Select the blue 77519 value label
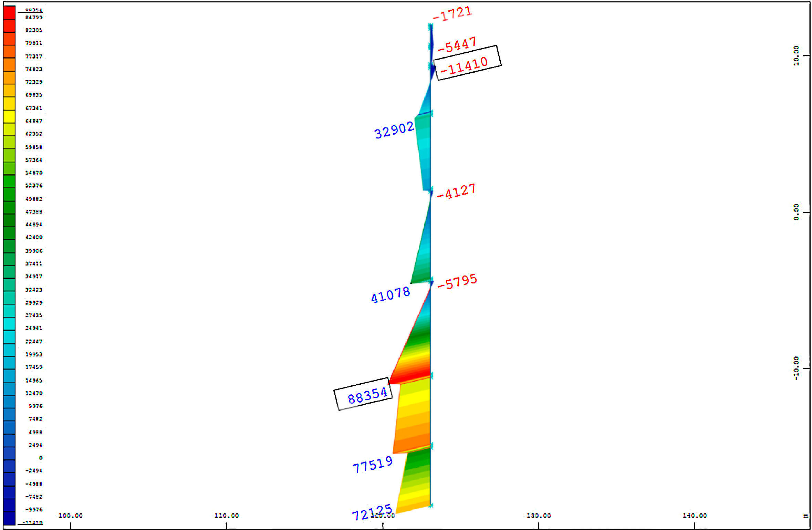The height and width of the screenshot is (530, 812). click(372, 464)
